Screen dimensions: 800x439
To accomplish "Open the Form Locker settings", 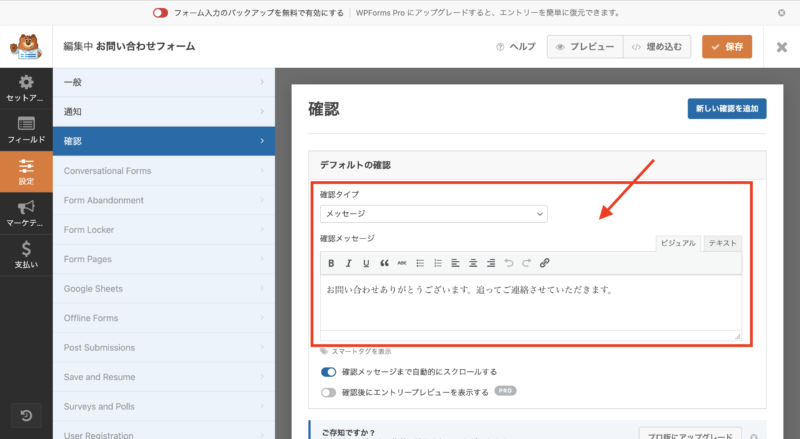I will [164, 230].
